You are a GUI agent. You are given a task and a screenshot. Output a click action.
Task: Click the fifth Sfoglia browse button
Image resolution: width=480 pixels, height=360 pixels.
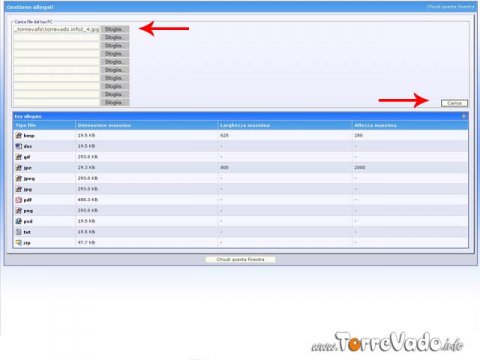click(x=115, y=62)
